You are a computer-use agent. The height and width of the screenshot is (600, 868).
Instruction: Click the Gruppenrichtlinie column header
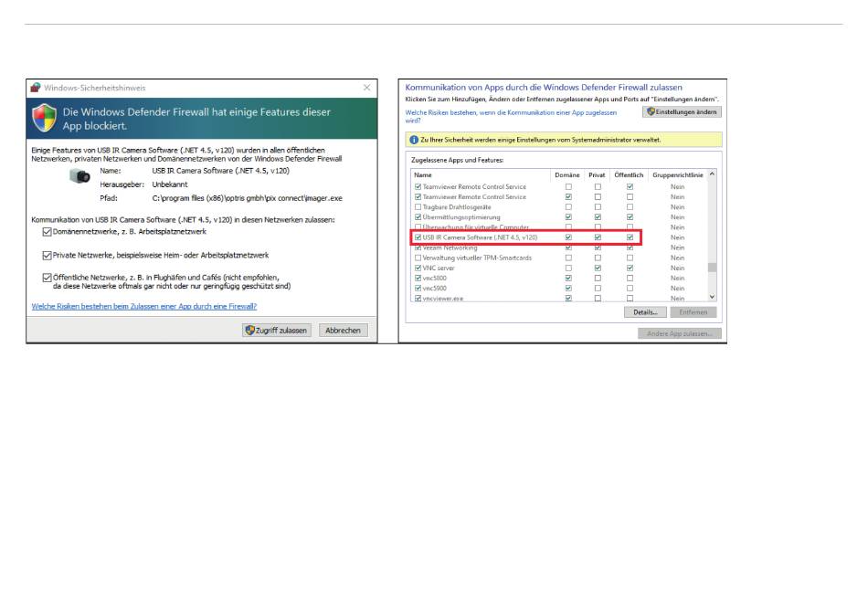(678, 175)
